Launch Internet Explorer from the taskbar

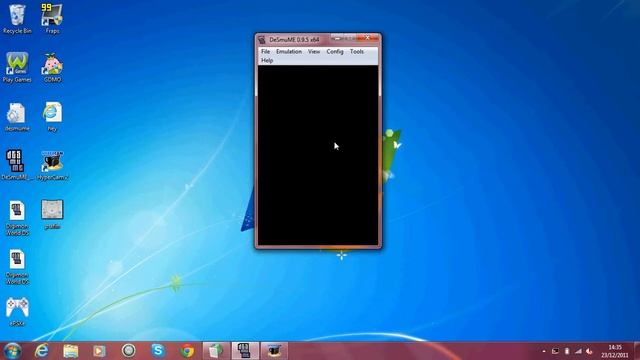42,351
